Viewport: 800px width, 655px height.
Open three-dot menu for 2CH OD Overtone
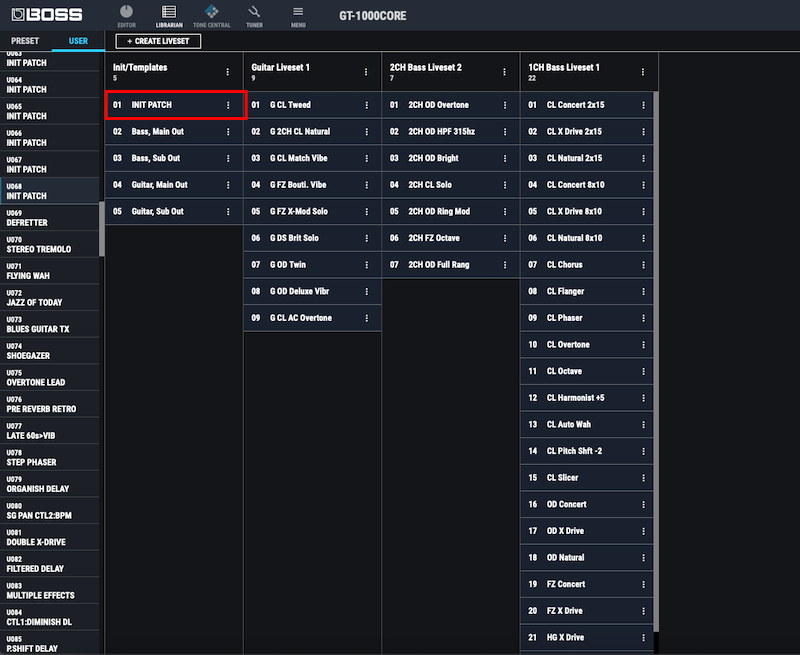(505, 105)
